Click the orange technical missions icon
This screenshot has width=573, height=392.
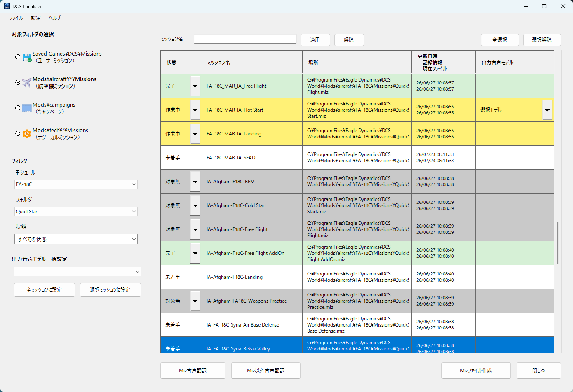pos(27,134)
